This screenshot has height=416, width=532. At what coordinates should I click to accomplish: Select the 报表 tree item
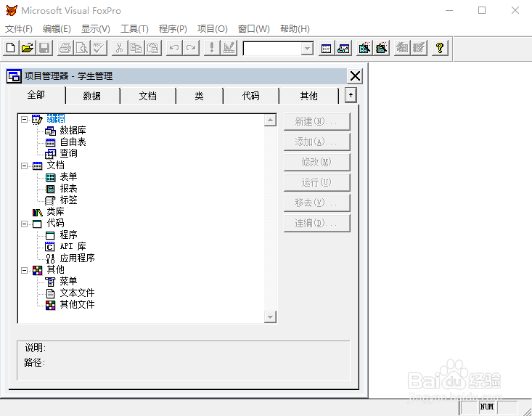point(68,188)
